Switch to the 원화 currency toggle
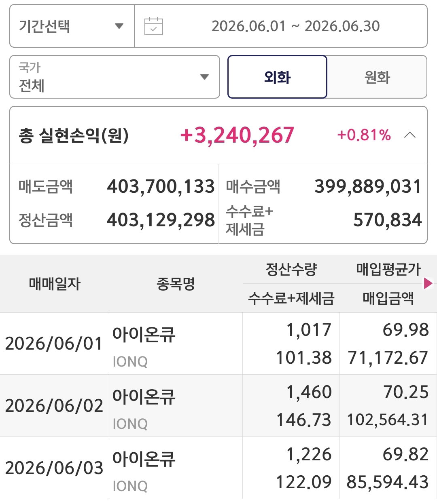The height and width of the screenshot is (504, 437). [377, 77]
